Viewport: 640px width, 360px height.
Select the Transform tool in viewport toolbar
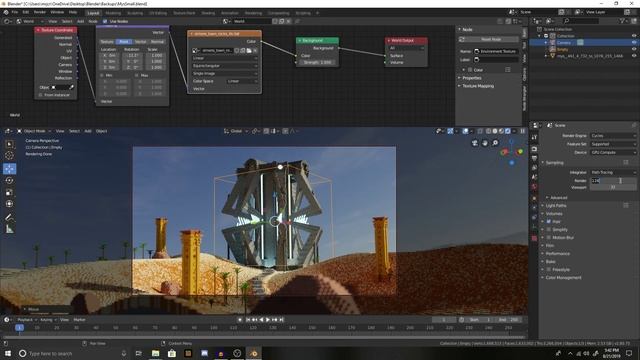coord(9,204)
